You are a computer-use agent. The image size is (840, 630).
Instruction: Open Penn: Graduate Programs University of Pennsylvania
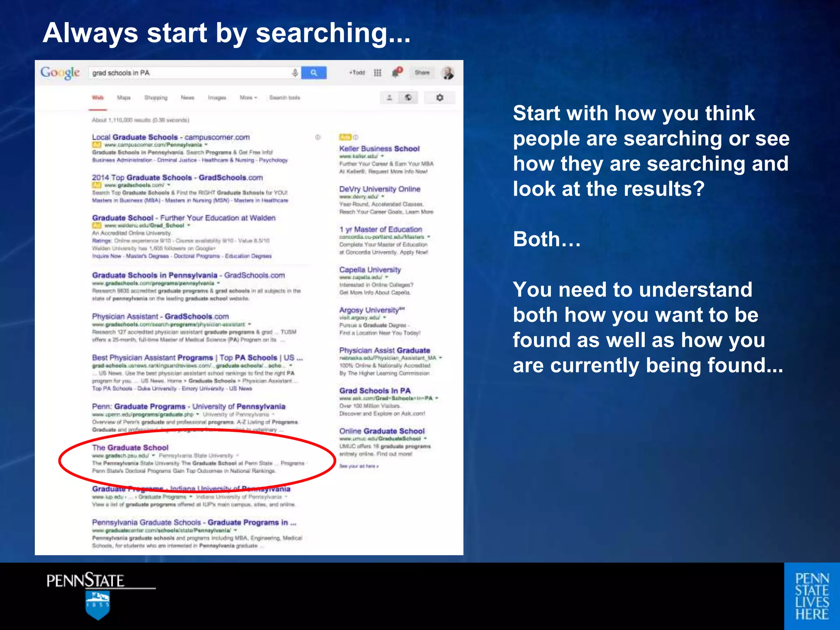coord(189,406)
